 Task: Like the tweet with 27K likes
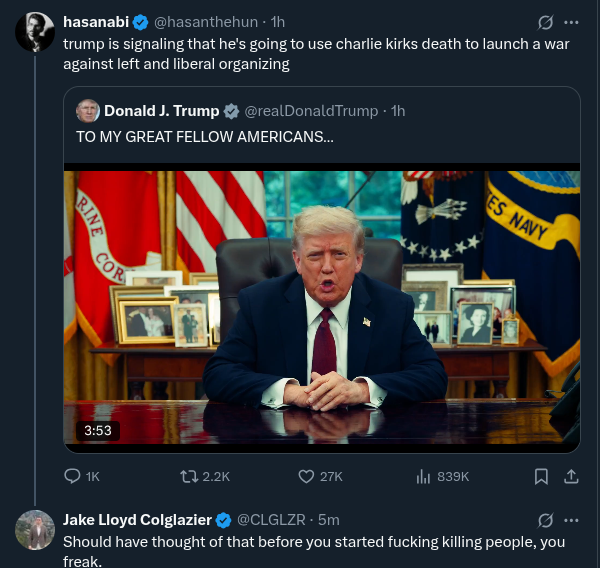click(x=306, y=477)
